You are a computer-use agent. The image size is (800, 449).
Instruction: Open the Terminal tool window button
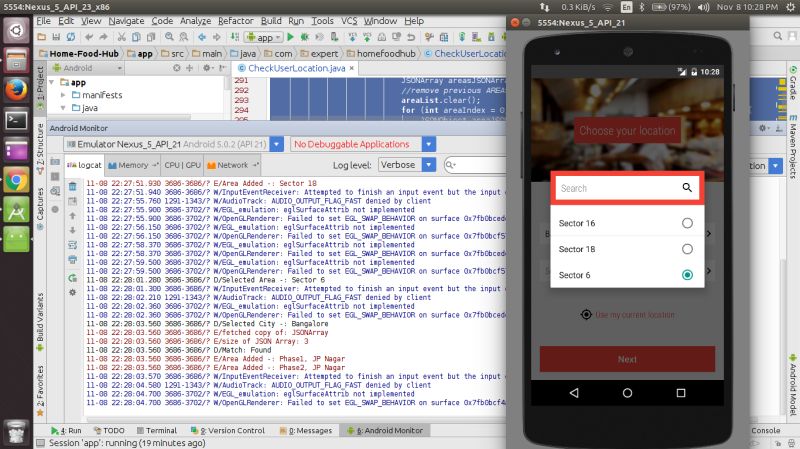[x=157, y=431]
